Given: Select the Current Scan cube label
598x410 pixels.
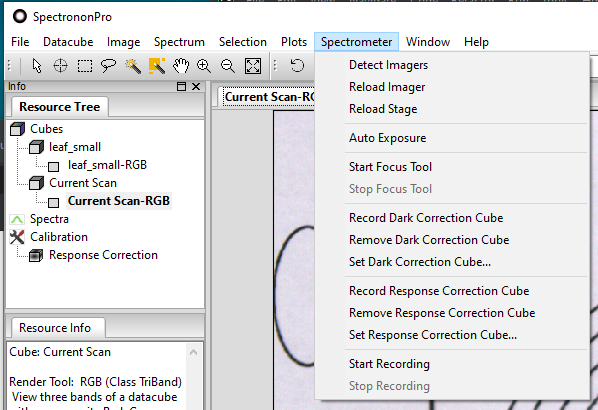Looking at the screenshot, I should click(83, 183).
